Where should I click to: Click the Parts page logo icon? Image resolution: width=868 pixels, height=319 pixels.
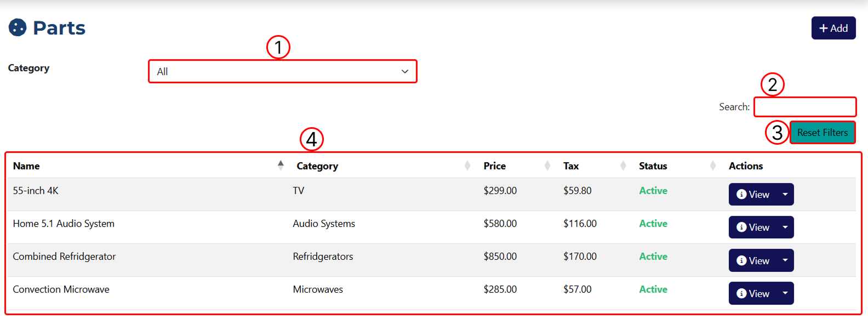click(x=18, y=27)
